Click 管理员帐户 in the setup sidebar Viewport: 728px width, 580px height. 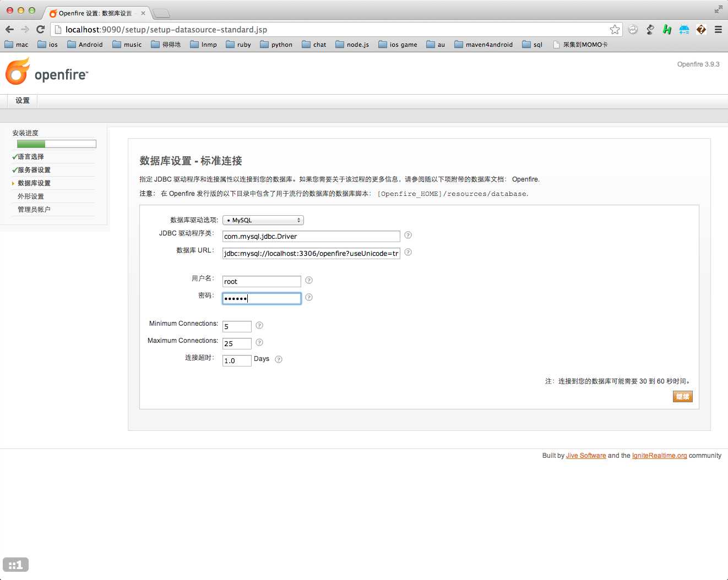pos(34,210)
